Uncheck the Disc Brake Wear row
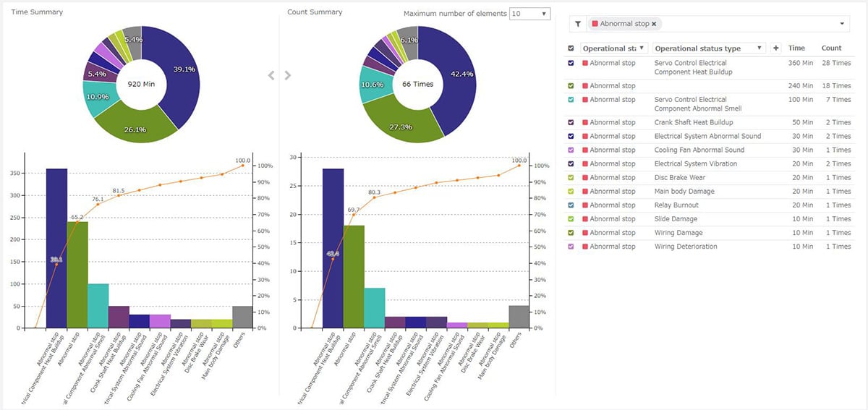The width and height of the screenshot is (868, 410). click(x=571, y=178)
